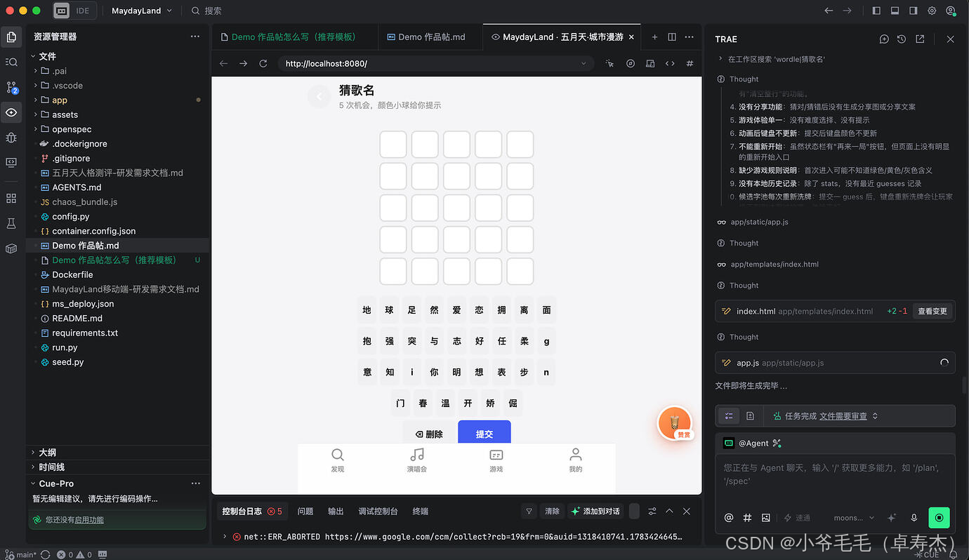
Task: Click the microphone voice input icon
Action: pyautogui.click(x=914, y=518)
